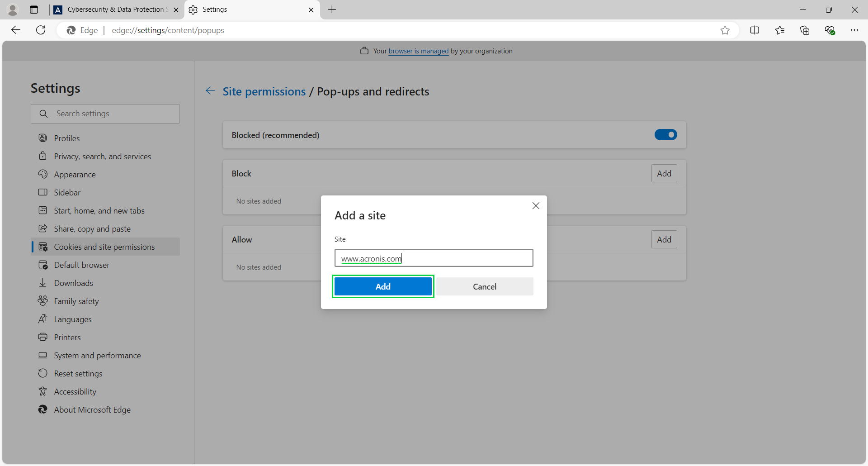Open Downloads settings section
The height and width of the screenshot is (466, 868).
coord(72,283)
